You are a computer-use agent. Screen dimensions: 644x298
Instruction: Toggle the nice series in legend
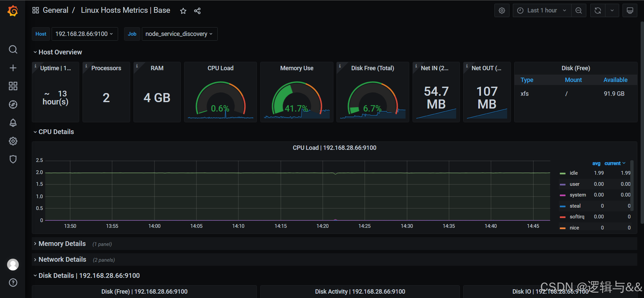[574, 228]
